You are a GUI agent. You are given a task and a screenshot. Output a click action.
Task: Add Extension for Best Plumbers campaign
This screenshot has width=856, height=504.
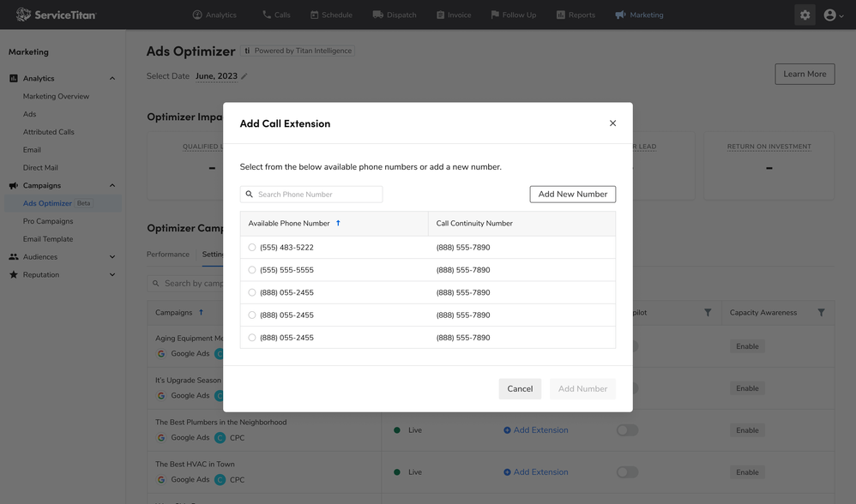(535, 430)
